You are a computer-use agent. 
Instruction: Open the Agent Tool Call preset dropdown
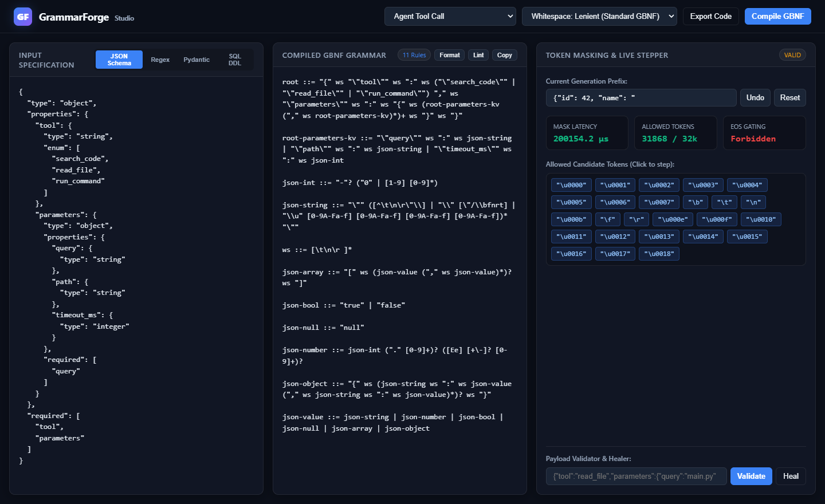click(450, 16)
